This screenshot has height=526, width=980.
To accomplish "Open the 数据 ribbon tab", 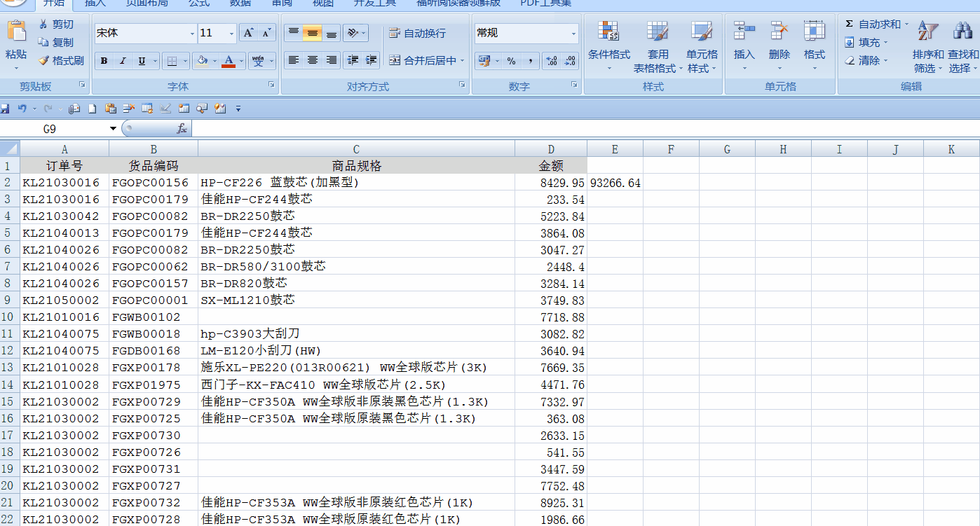I will coord(240,5).
